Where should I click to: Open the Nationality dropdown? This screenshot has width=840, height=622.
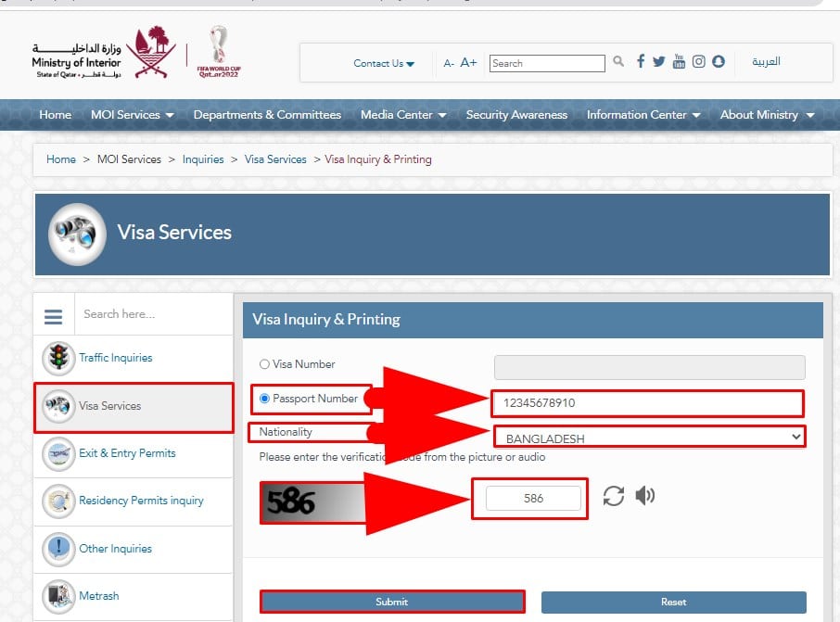point(649,438)
